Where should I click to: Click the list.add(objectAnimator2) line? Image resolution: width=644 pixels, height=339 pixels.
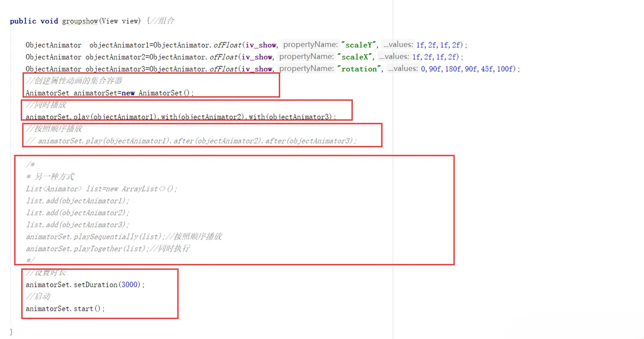point(78,213)
